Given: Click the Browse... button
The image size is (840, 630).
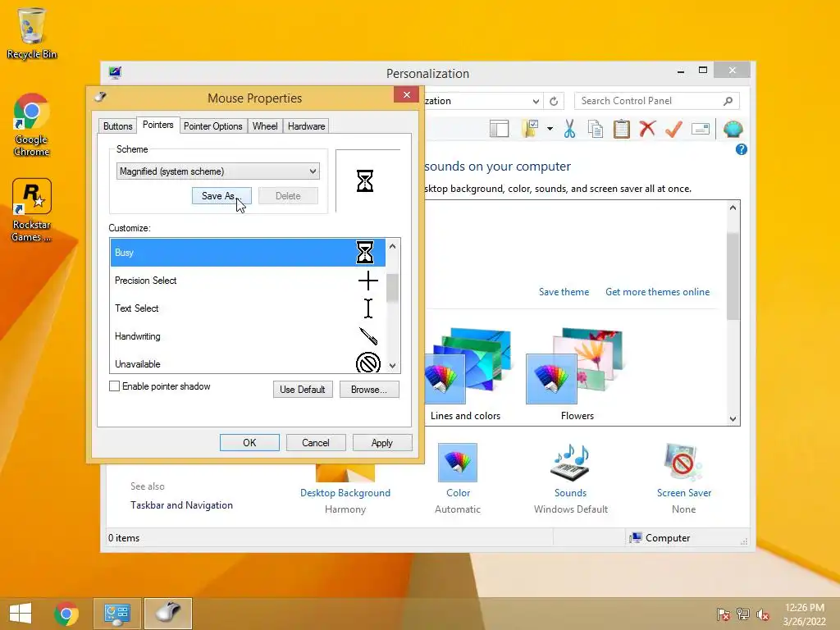Looking at the screenshot, I should (x=369, y=390).
